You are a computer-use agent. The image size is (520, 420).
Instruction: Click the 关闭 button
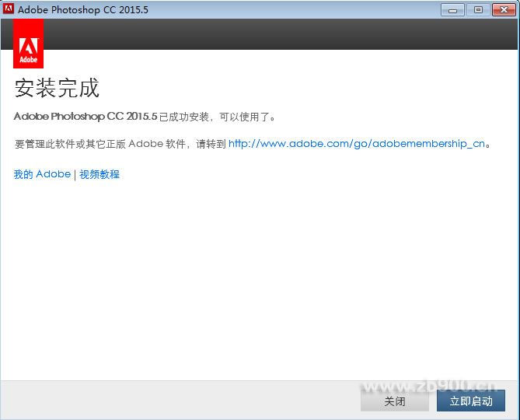pyautogui.click(x=395, y=401)
